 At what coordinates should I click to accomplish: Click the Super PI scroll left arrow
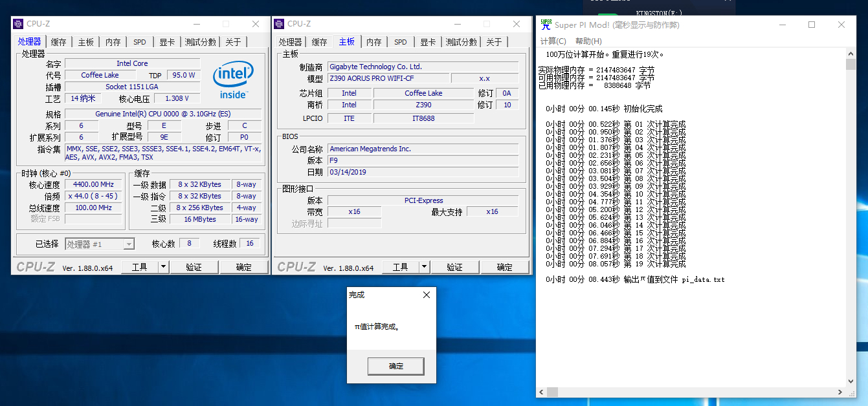tap(542, 392)
